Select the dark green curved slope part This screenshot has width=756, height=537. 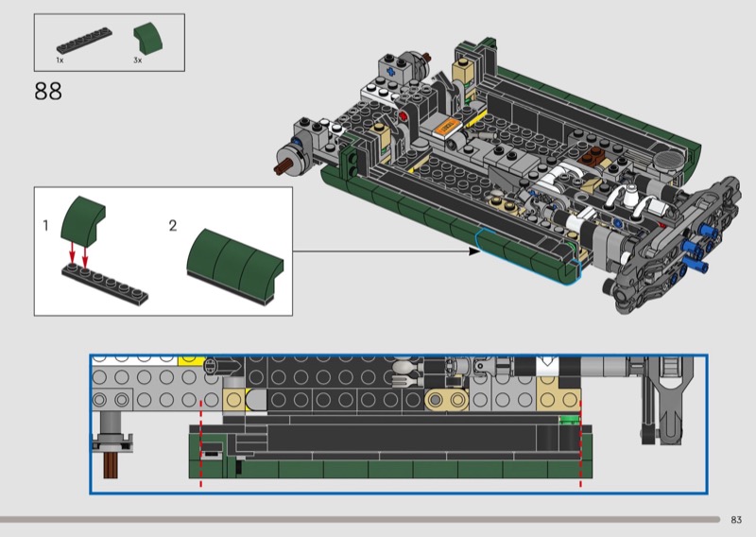pos(148,38)
